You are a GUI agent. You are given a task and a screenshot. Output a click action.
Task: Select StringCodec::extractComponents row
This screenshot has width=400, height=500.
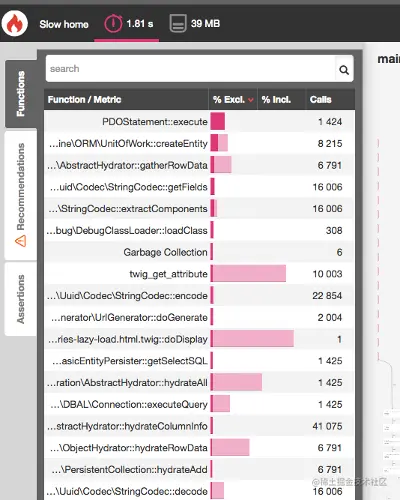(199, 208)
